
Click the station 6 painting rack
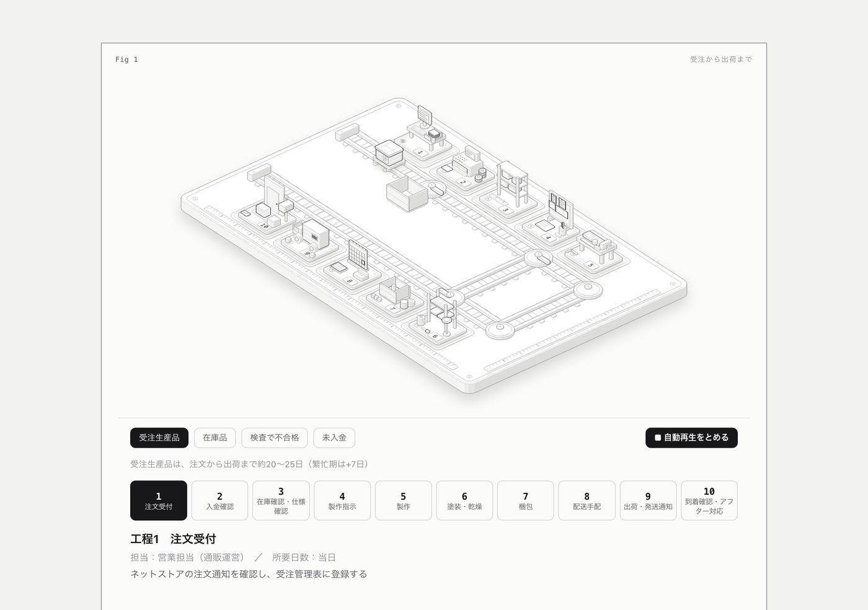tap(442, 312)
